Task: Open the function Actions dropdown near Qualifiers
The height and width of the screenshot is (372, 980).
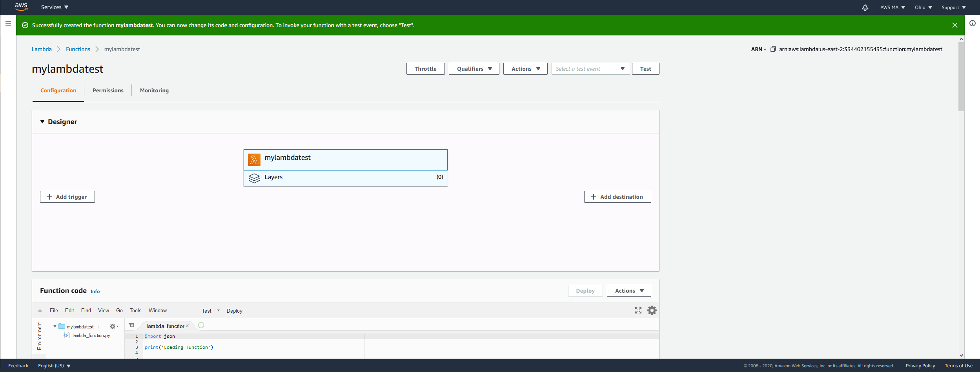Action: pos(525,69)
